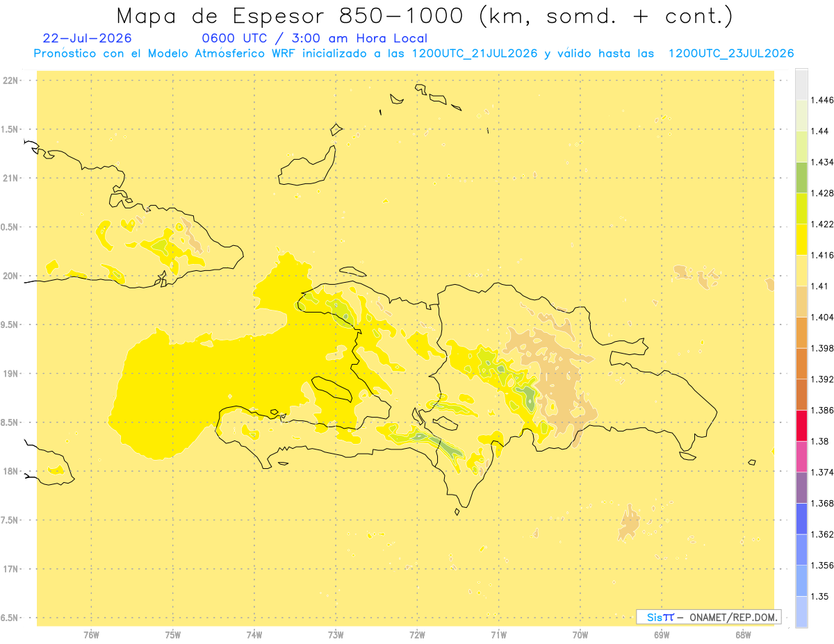The image size is (834, 644).
Task: Click the legend value 1.416
Action: coord(822,255)
